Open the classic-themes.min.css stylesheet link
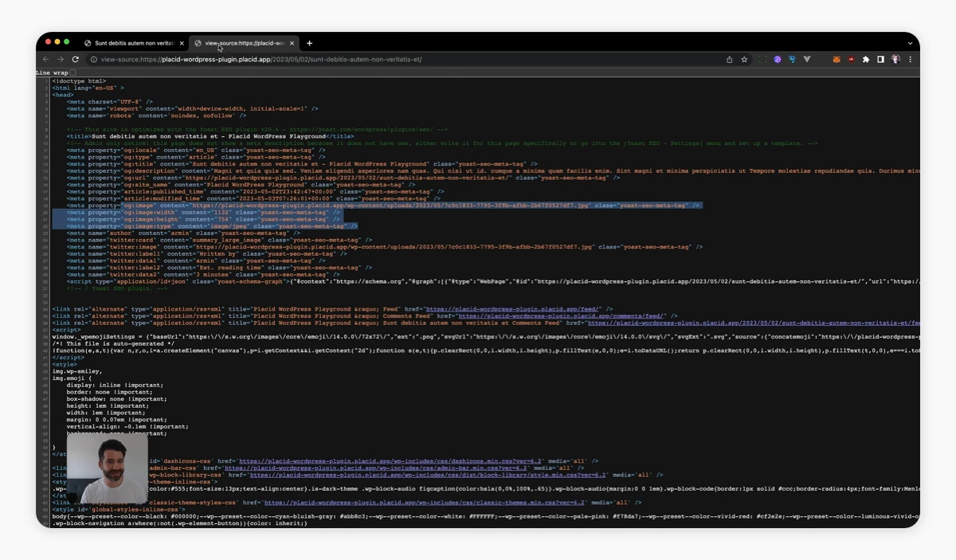 tap(425, 503)
